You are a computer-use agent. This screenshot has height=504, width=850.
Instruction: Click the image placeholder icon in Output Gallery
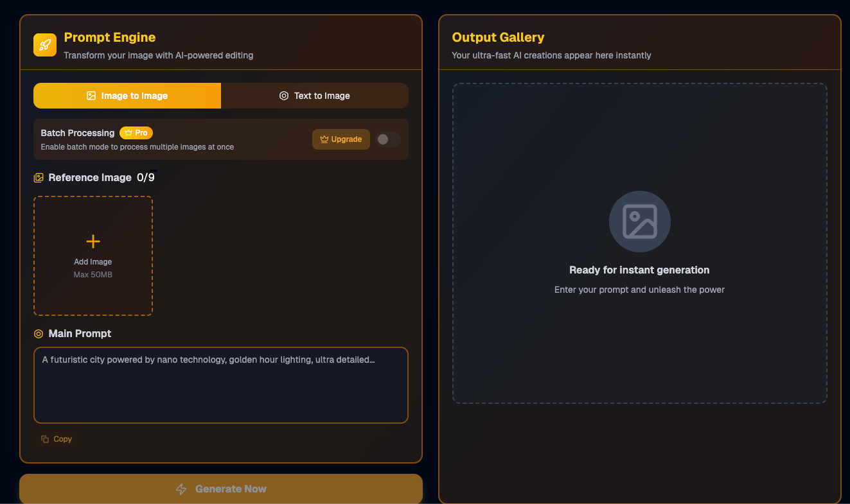(640, 222)
